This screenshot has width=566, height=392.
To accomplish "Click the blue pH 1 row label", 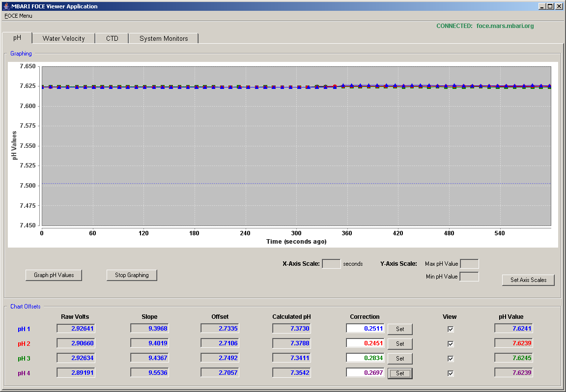I will tap(24, 329).
